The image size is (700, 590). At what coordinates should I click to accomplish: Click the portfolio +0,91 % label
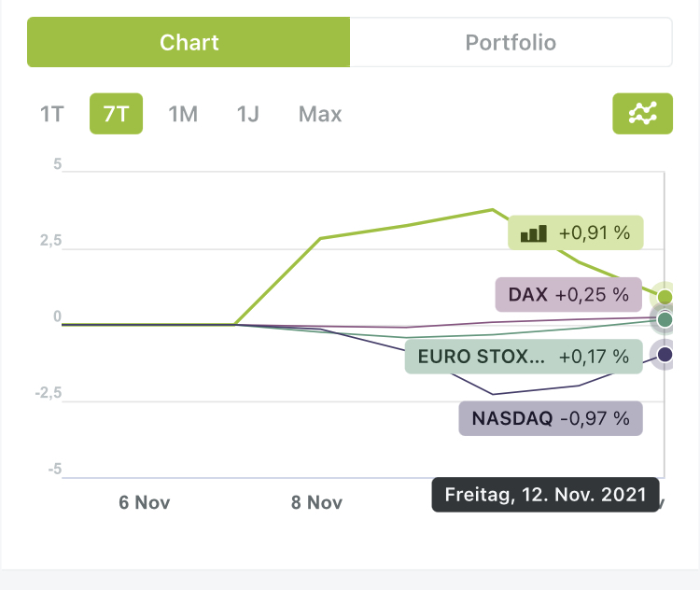coord(576,232)
